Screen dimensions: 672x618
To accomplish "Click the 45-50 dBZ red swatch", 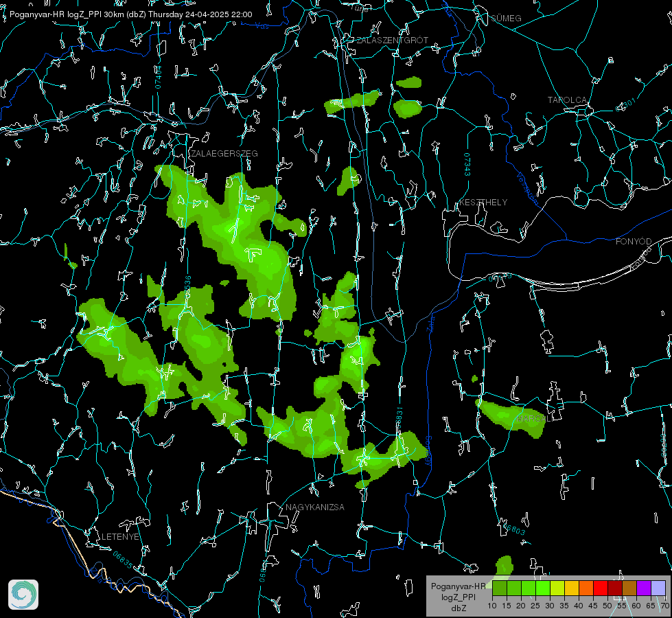I will click(601, 588).
